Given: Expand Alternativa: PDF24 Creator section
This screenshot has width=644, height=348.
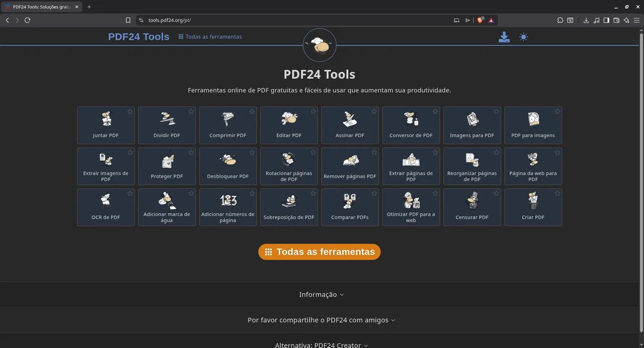Looking at the screenshot, I should [321, 345].
